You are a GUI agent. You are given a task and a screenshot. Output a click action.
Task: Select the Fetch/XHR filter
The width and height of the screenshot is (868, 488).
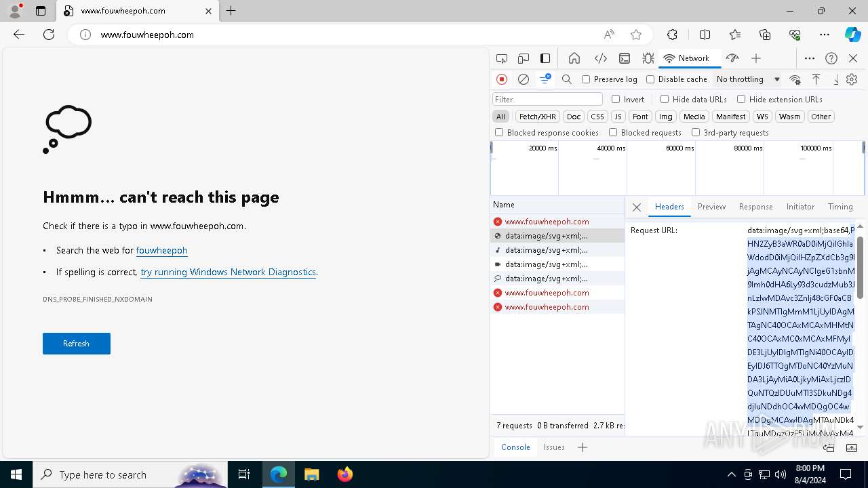click(538, 117)
